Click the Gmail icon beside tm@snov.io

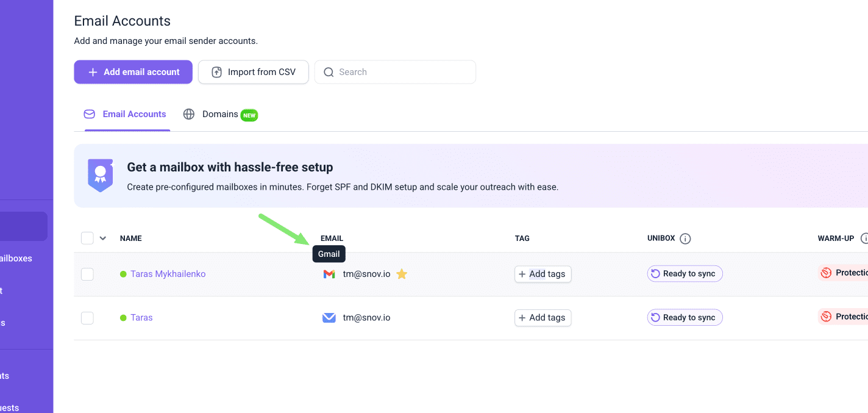pyautogui.click(x=329, y=274)
